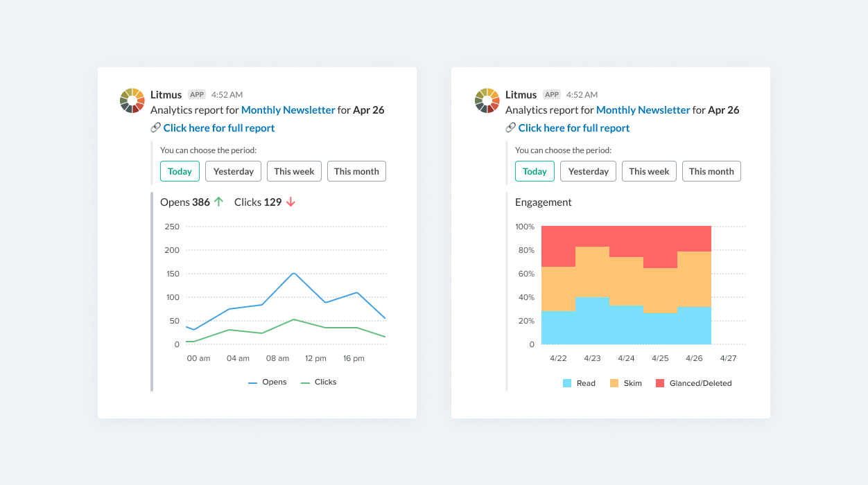Viewport: 868px width, 485px height.
Task: Select Yesterday period in left card
Action: point(234,171)
